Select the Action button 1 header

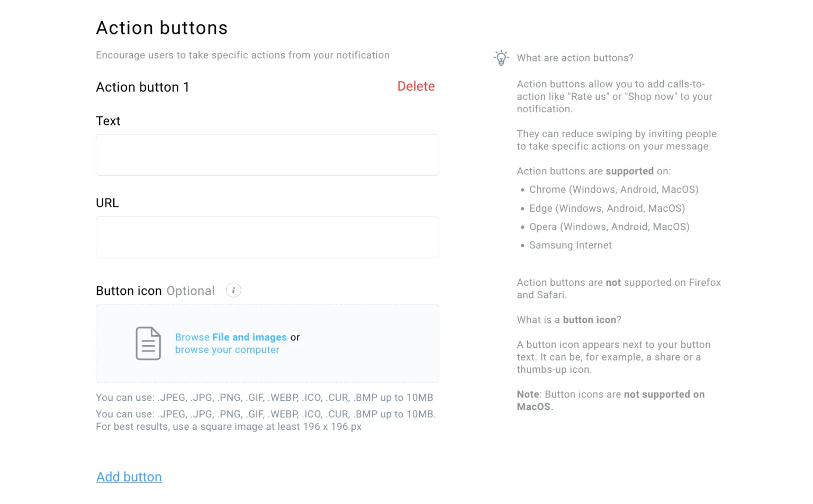click(143, 87)
